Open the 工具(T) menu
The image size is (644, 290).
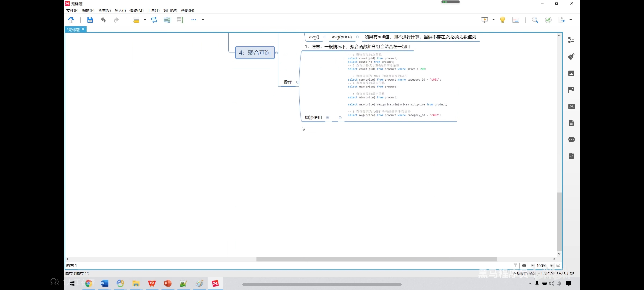point(153,10)
